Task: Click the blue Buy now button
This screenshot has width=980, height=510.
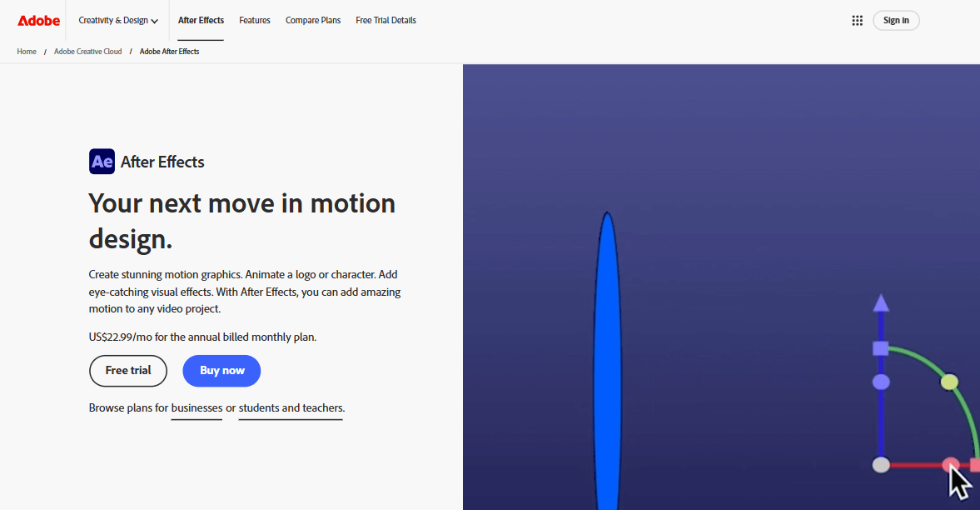Action: pyautogui.click(x=221, y=371)
